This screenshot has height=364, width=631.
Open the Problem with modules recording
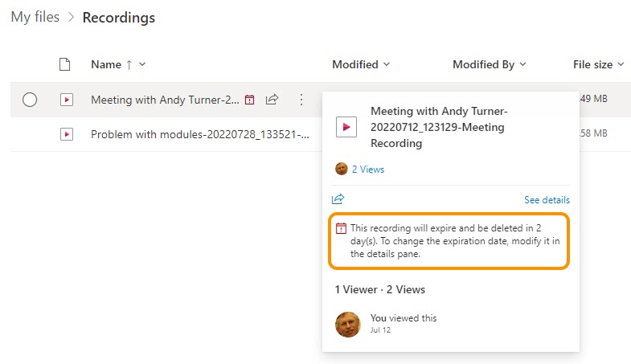(199, 134)
